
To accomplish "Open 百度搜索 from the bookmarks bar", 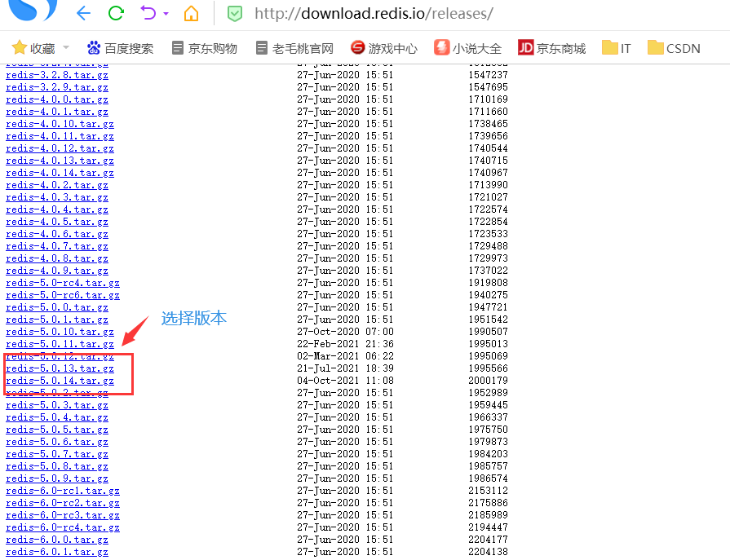I will (x=120, y=47).
